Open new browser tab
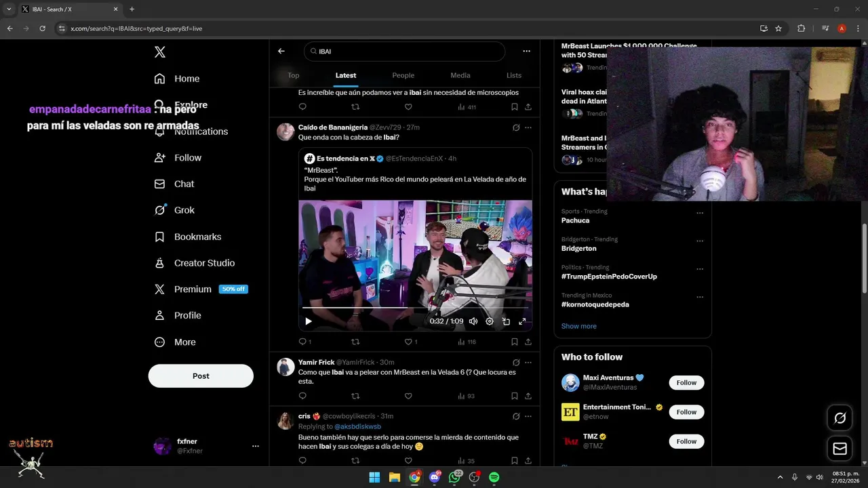 [x=132, y=9]
